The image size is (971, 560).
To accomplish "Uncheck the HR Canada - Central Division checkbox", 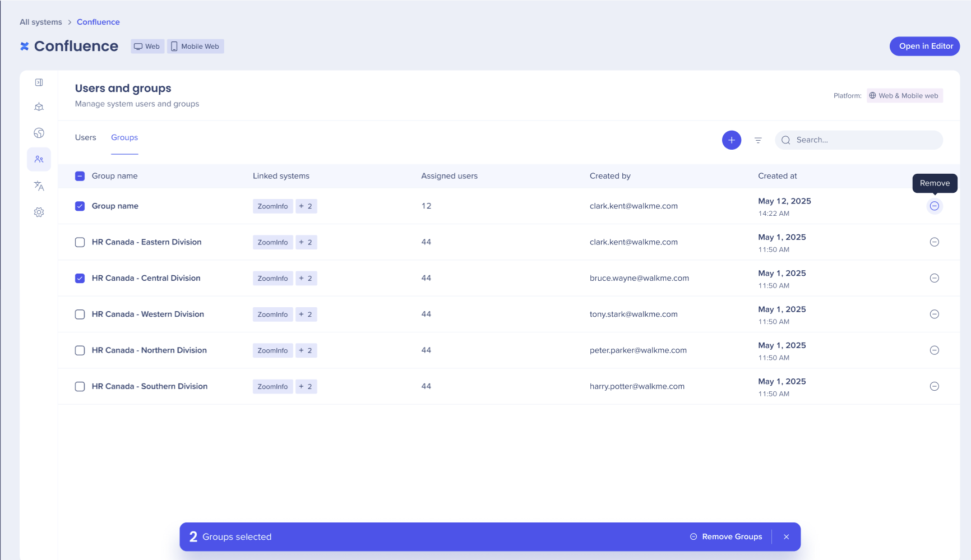I will [80, 279].
